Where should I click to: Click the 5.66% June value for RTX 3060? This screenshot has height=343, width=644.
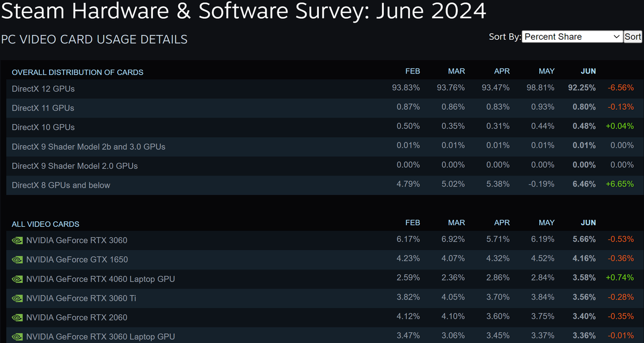pos(584,240)
